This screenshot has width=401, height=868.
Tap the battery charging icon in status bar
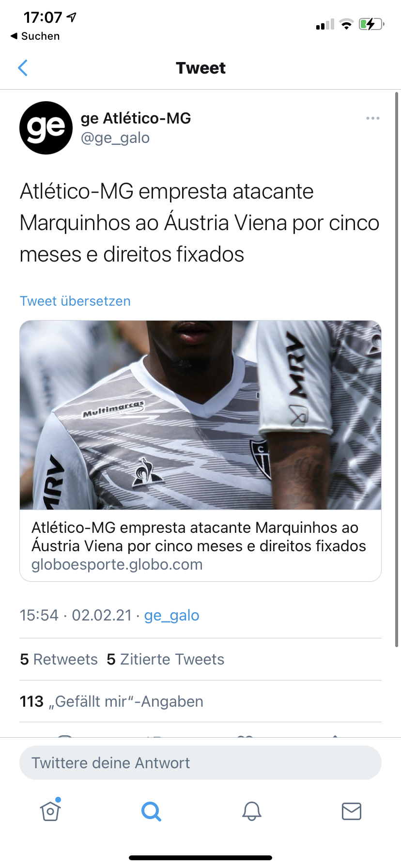(x=371, y=24)
